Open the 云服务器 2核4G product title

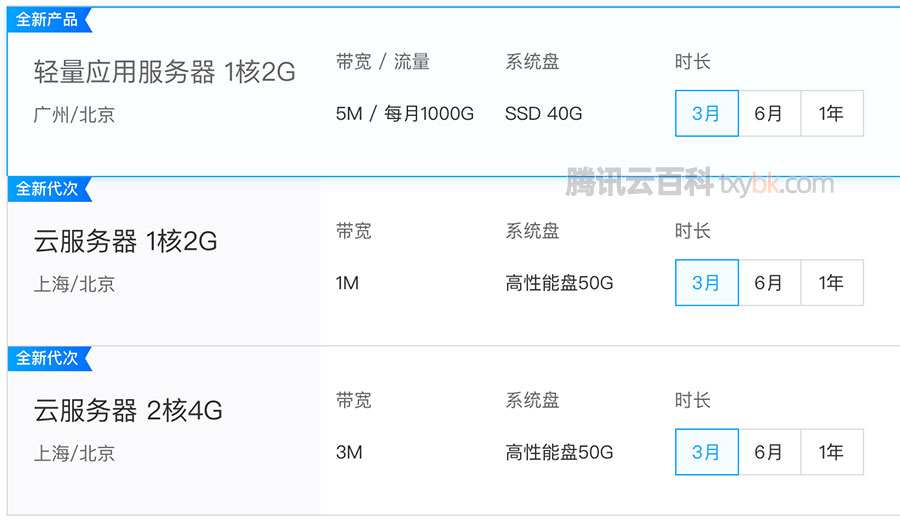point(127,410)
